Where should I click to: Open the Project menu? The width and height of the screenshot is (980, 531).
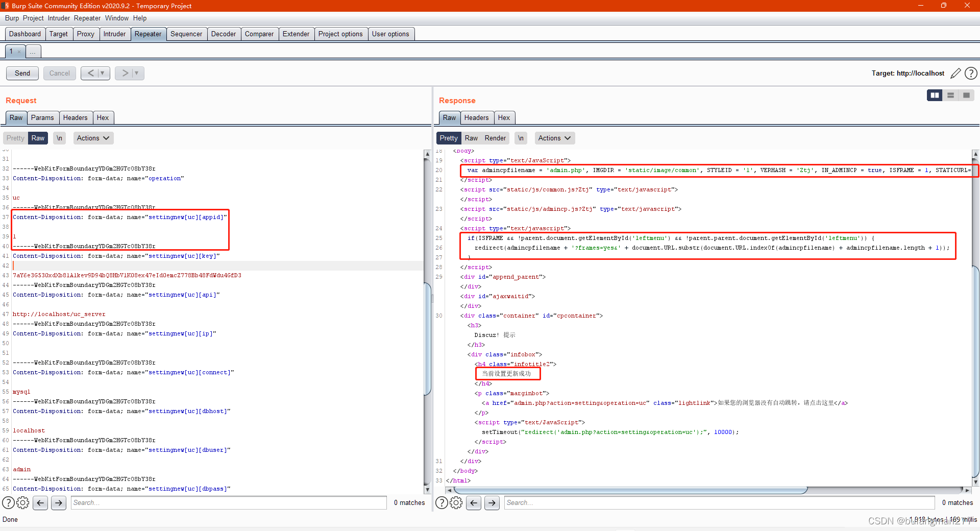point(33,18)
